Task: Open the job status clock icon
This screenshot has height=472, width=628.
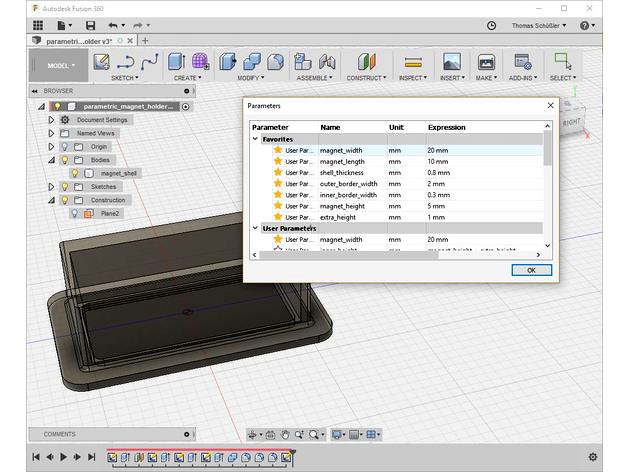Action: tap(491, 26)
